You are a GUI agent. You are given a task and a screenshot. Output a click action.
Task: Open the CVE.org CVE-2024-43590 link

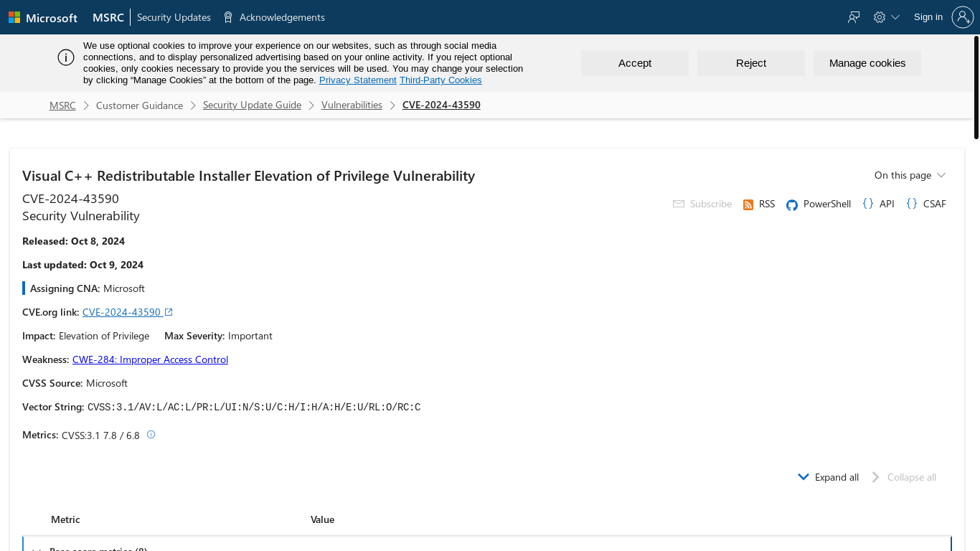(121, 312)
